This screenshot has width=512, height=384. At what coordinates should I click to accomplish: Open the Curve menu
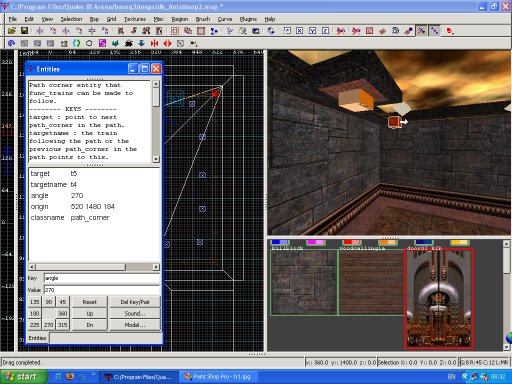225,19
